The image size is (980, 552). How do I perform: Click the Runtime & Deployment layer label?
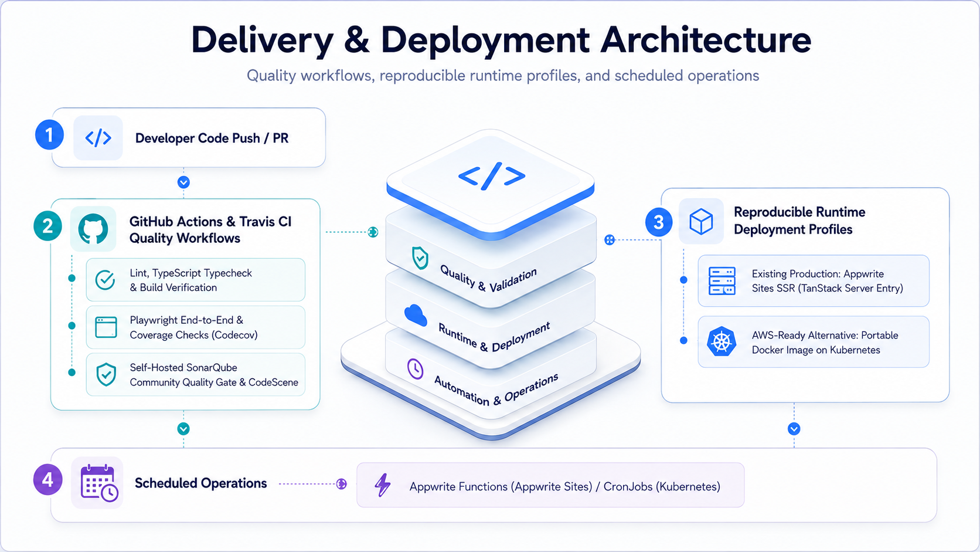pos(494,337)
